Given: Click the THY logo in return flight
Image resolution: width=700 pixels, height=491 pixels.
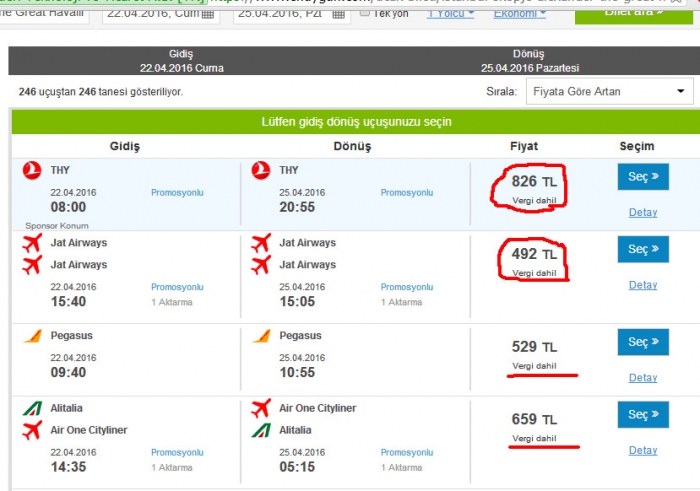Looking at the screenshot, I should pos(261,170).
